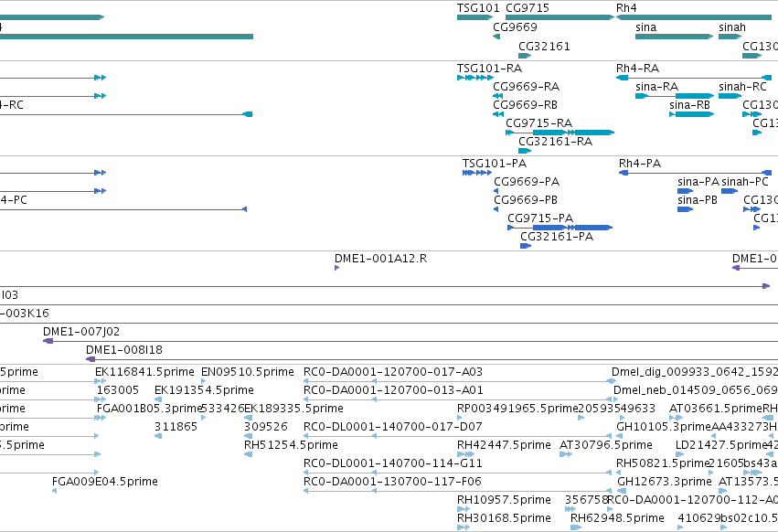Click the RH42447.5prime EST
Screen dimensions: 778x532
[x=465, y=454]
